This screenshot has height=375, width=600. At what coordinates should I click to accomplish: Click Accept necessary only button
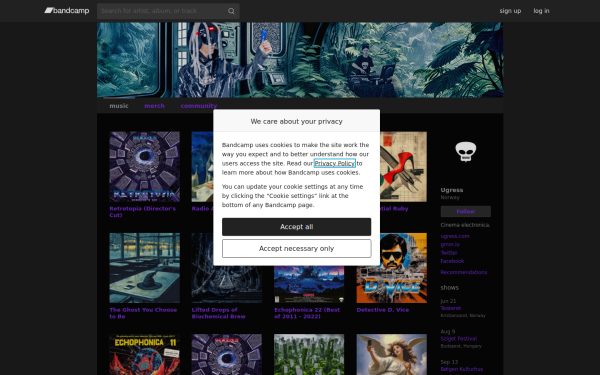[x=296, y=249]
